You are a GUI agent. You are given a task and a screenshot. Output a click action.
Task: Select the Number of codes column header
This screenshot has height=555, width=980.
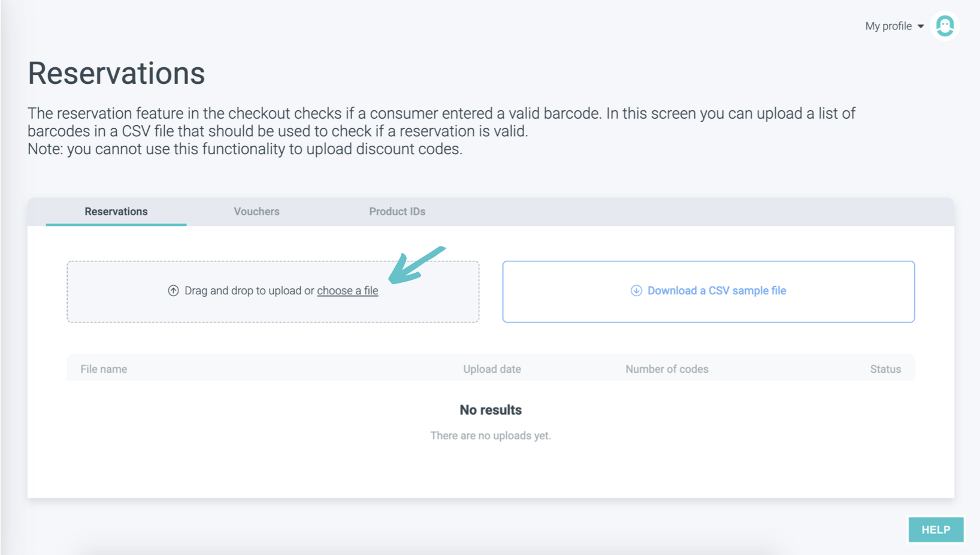pos(667,369)
